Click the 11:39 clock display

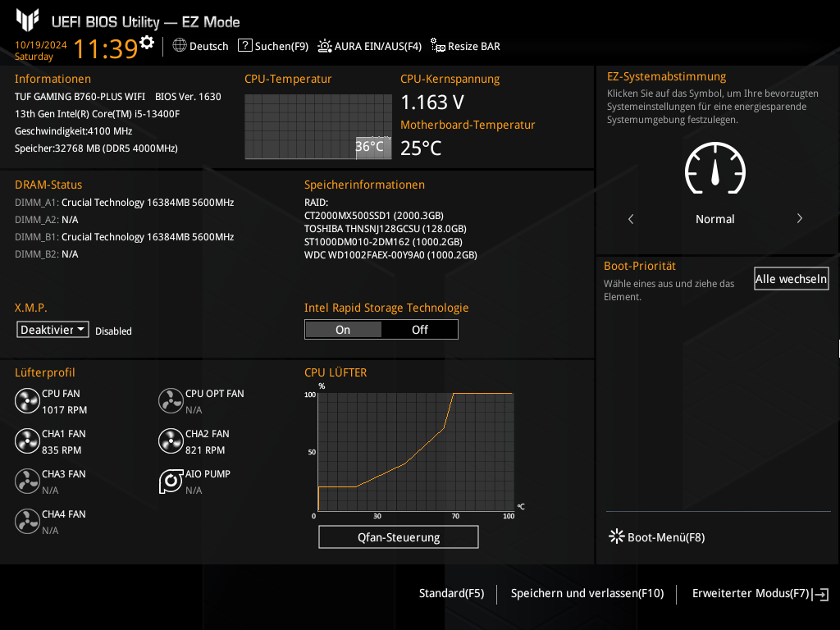point(106,48)
